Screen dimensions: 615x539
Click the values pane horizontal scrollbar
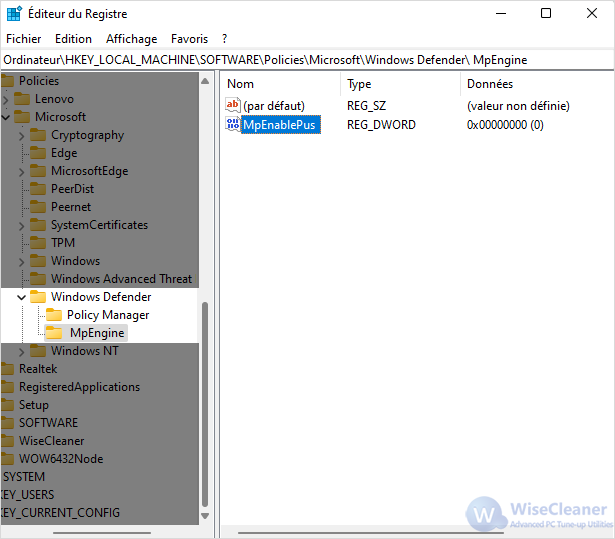point(371,533)
